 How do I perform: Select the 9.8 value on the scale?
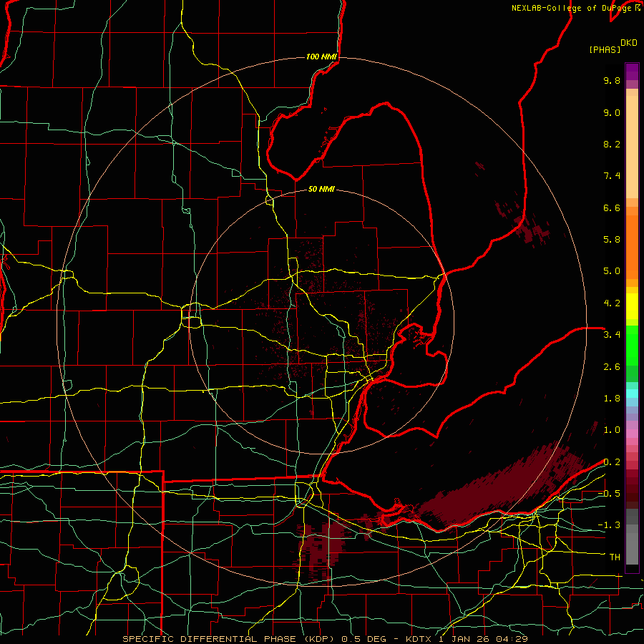612,80
